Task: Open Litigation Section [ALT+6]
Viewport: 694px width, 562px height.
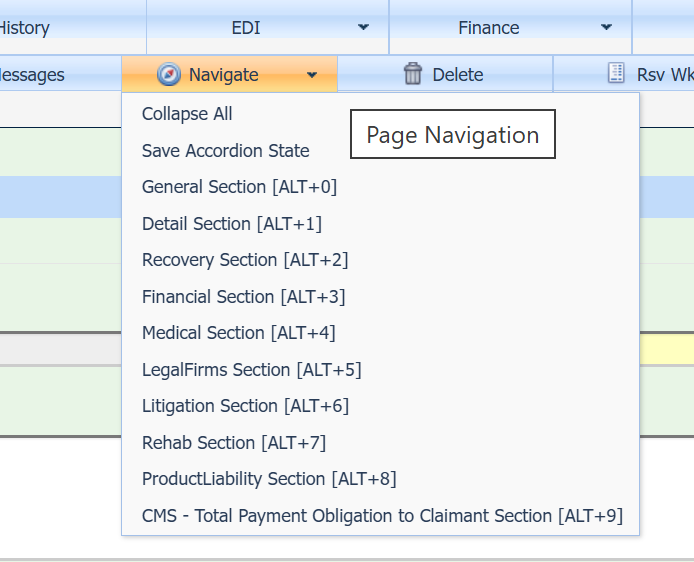Action: coord(245,406)
